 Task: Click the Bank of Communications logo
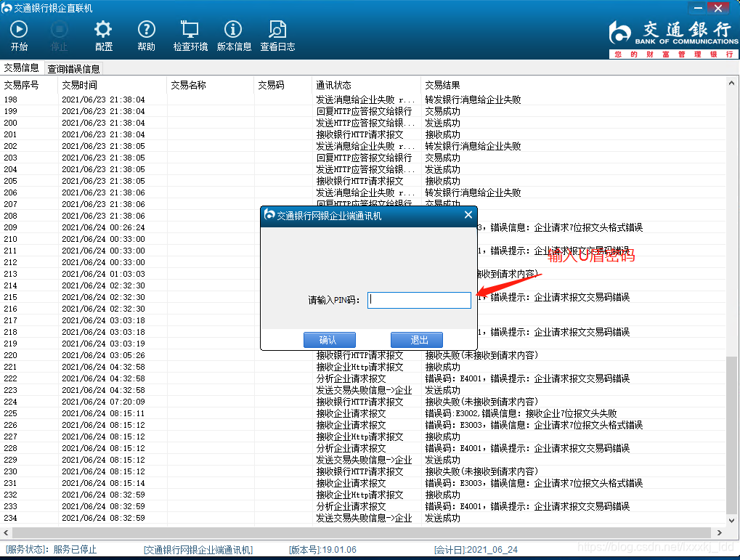(x=673, y=40)
